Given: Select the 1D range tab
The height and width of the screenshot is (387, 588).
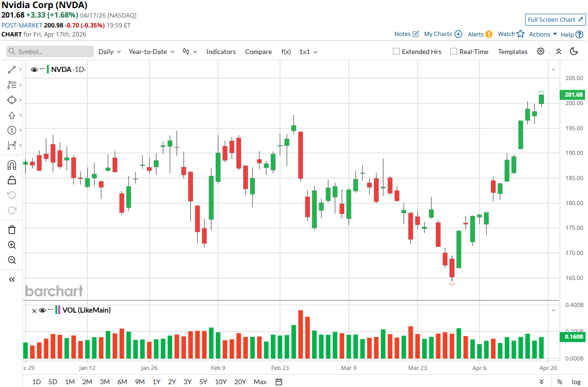Looking at the screenshot, I should tap(36, 382).
